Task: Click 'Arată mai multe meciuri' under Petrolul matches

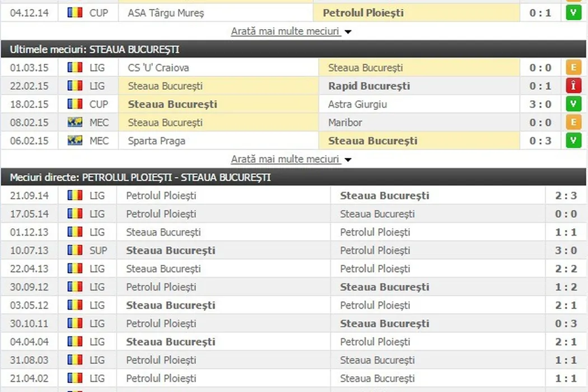Action: (x=285, y=31)
